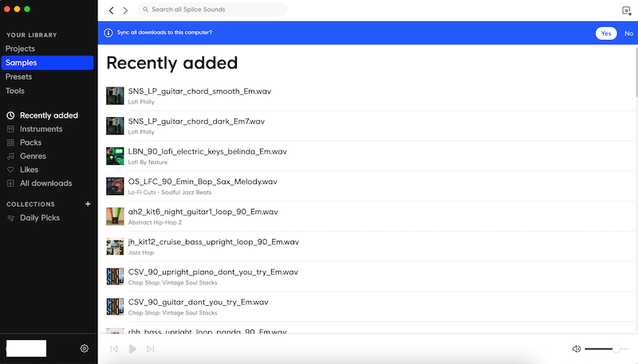
Task: Click SNS_LP_guitar_chord_smooth_Em.wav artwork
Action: pyautogui.click(x=115, y=96)
